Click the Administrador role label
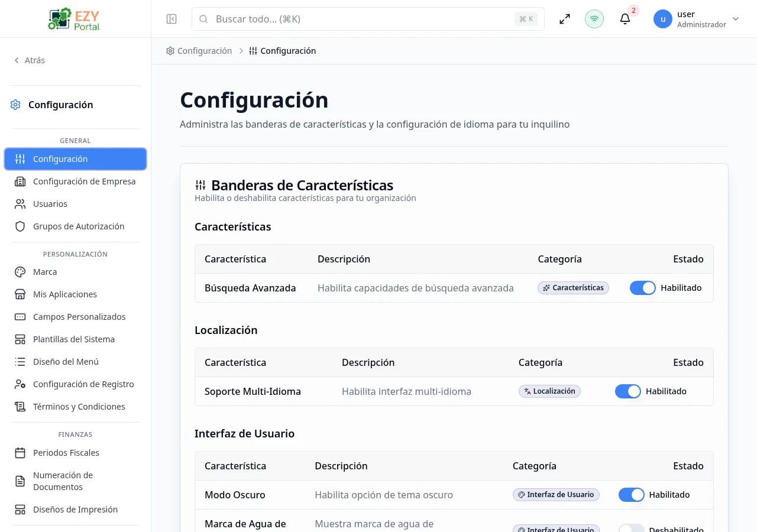 701,25
